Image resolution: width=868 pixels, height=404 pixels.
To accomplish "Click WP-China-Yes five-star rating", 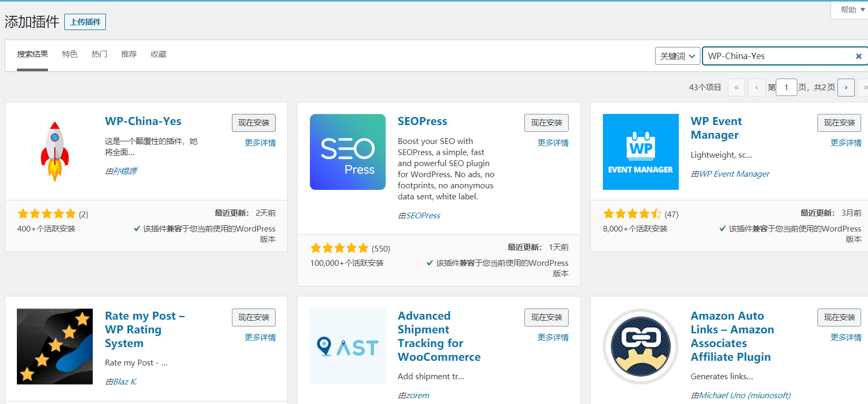I will point(46,214).
